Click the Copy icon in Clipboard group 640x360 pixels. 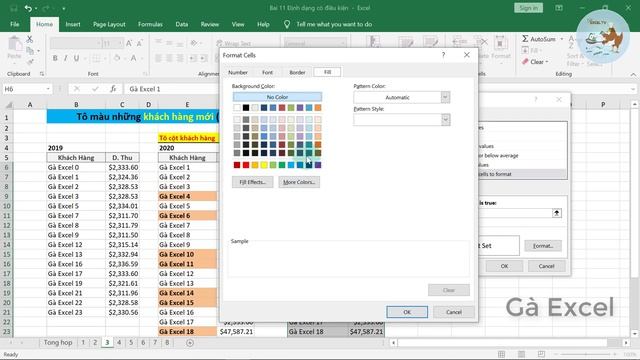[x=30, y=51]
